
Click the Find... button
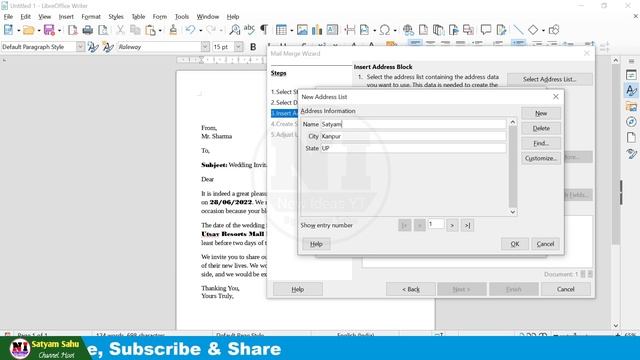[541, 143]
